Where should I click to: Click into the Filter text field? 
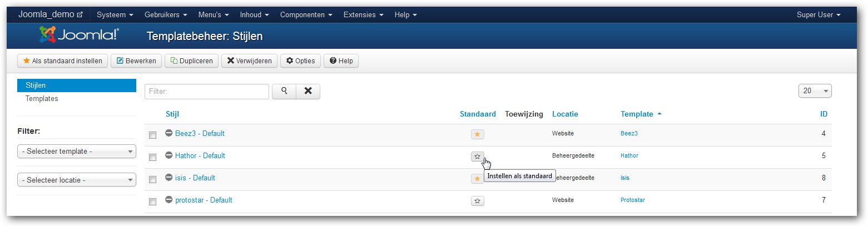click(x=207, y=92)
